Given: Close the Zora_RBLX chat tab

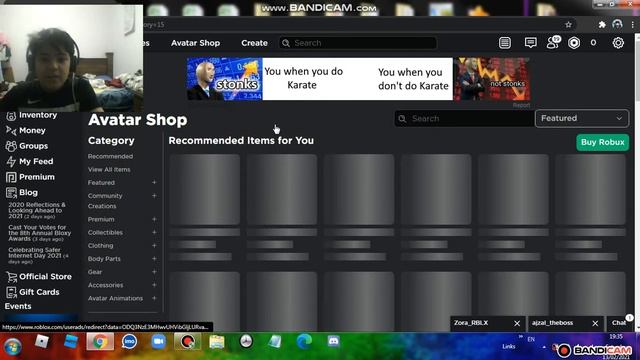Looking at the screenshot, I should click(517, 323).
